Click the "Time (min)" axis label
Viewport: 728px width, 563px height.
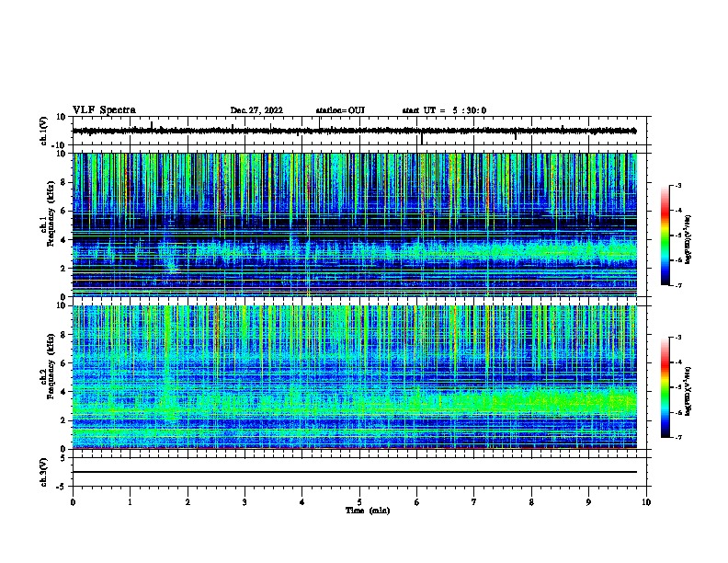point(368,511)
